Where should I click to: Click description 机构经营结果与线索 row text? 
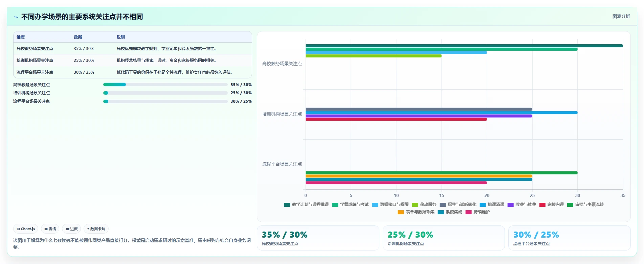coord(166,61)
